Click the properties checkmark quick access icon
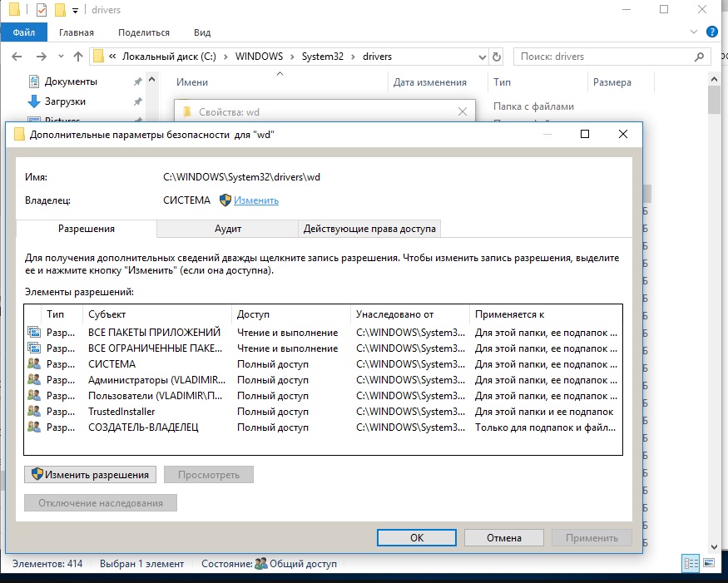This screenshot has height=583, width=728. [x=42, y=9]
